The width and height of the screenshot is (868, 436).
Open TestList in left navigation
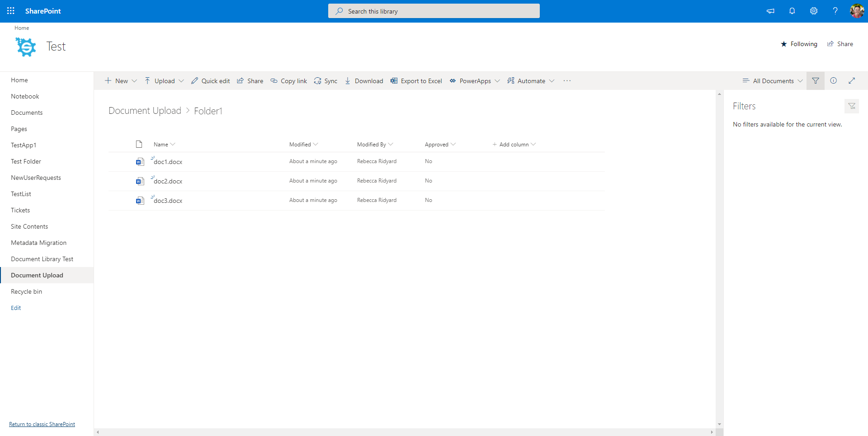(x=21, y=194)
